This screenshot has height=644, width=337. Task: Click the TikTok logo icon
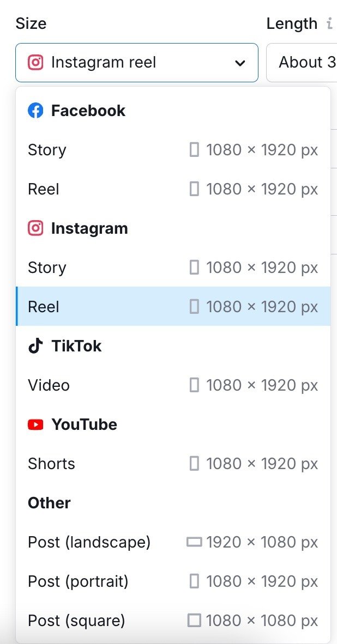click(x=35, y=345)
